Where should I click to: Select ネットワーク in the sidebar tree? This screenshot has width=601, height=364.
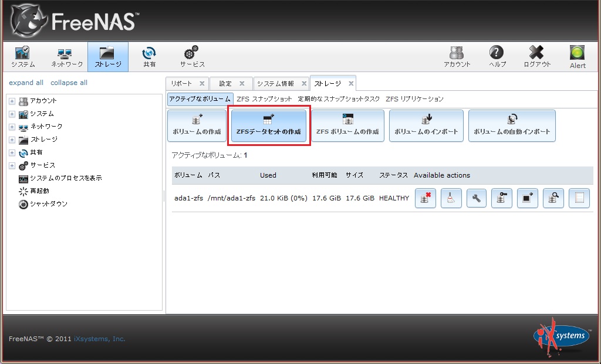46,126
